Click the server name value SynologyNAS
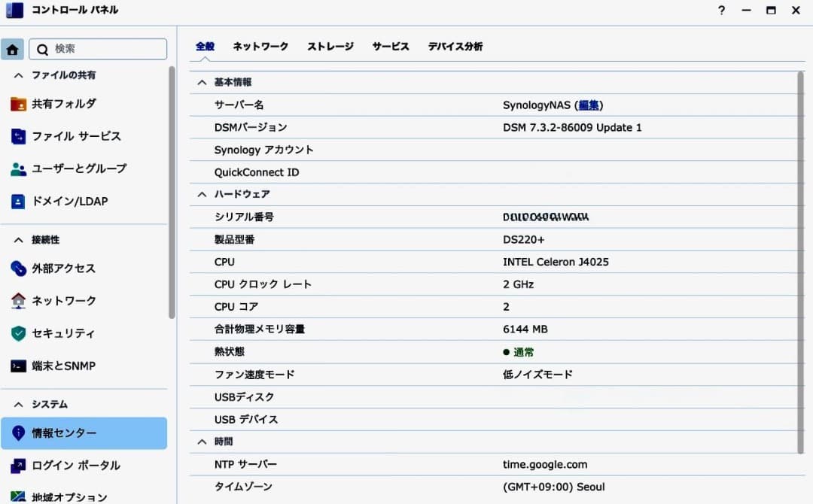The image size is (813, 504). click(537, 105)
